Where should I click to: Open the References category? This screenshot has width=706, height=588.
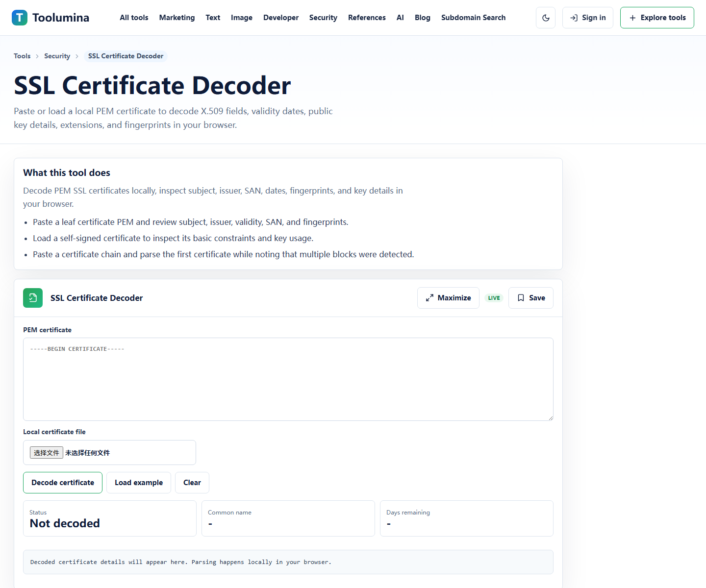(367, 18)
